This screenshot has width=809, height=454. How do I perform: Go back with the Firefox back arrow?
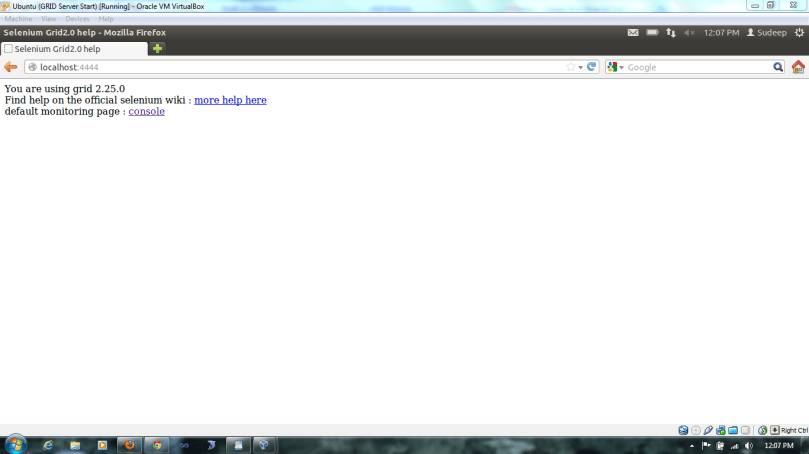pos(10,67)
